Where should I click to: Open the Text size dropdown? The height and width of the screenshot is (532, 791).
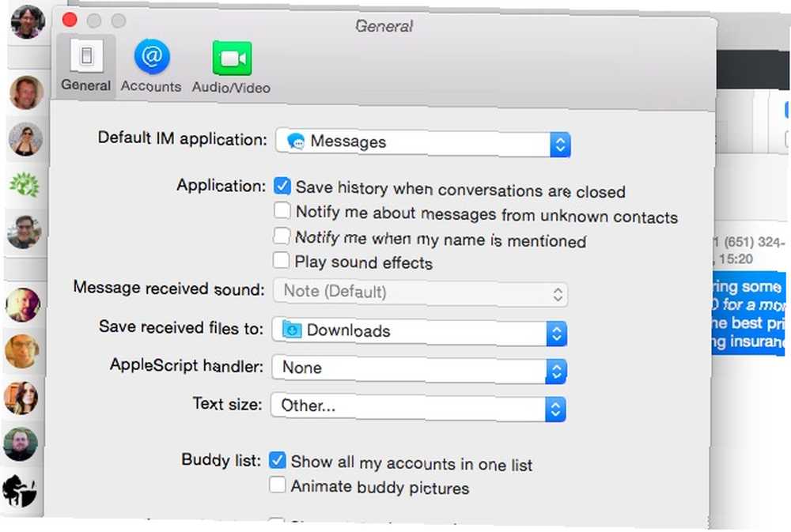coord(418,407)
